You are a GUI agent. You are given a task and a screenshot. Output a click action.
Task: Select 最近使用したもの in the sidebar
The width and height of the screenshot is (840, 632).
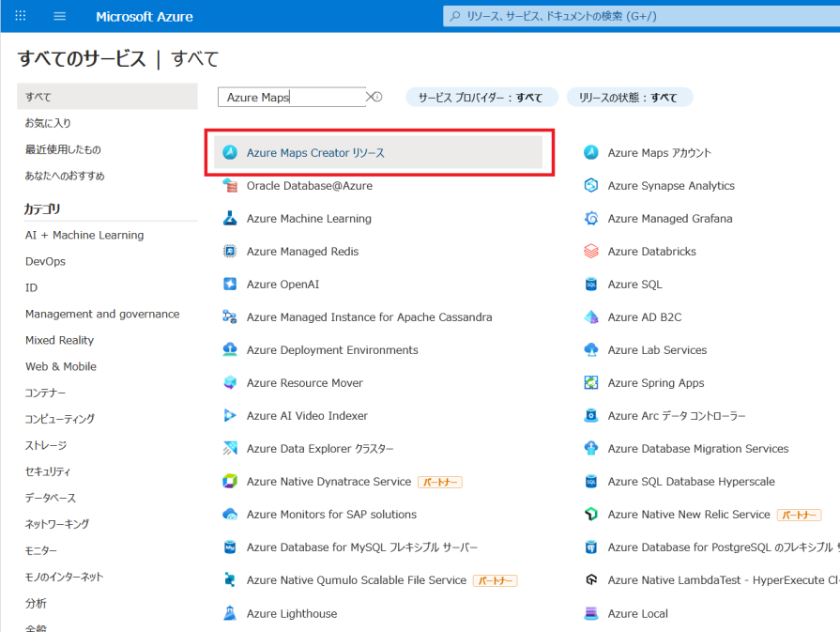63,149
